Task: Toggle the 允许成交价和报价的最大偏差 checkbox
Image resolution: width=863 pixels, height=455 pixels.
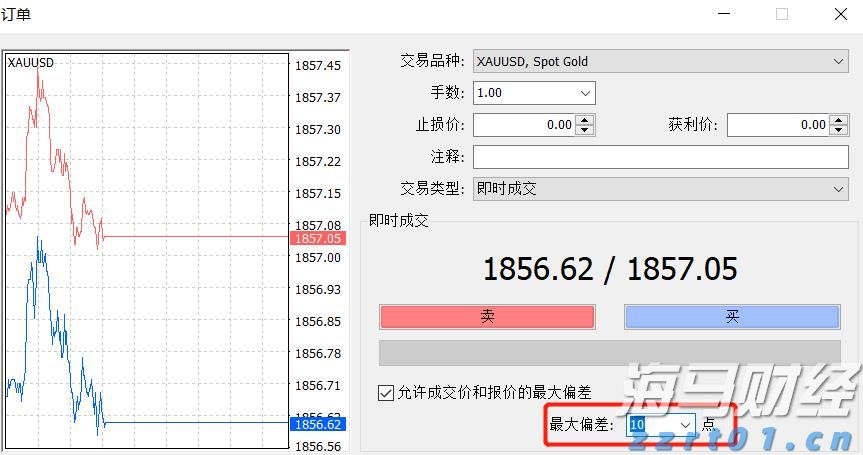Action: 386,393
